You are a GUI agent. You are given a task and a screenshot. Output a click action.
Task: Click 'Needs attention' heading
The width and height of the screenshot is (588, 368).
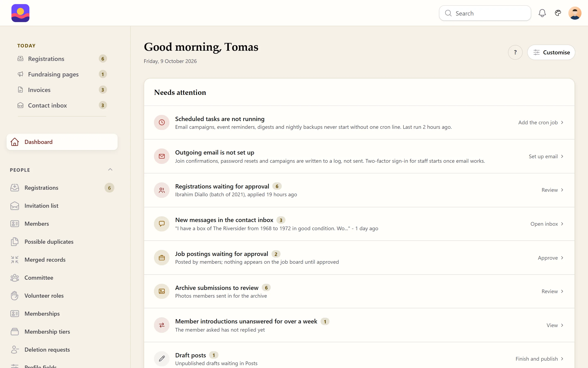180,92
